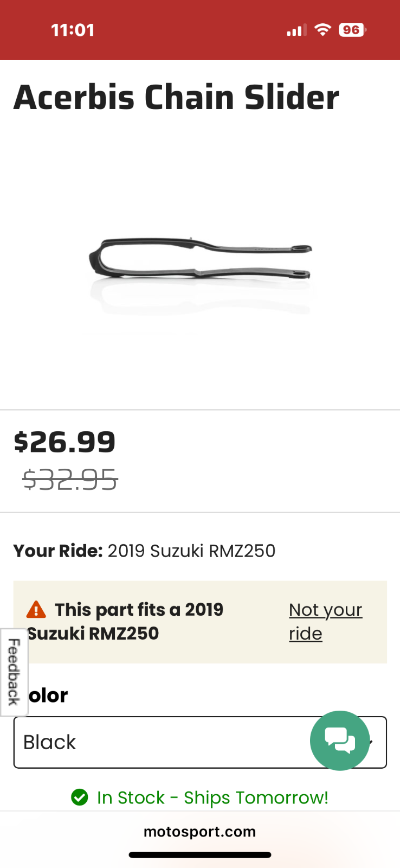Tap the cellular signal bars

coord(296,30)
